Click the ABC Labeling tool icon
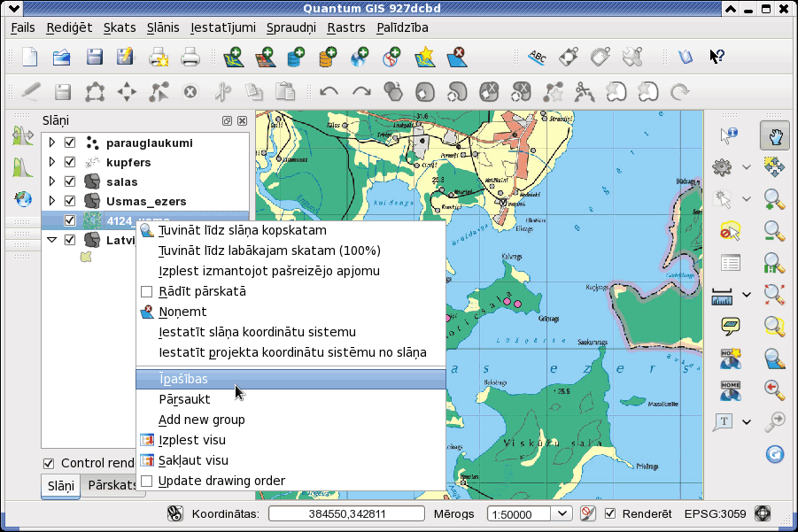Image resolution: width=798 pixels, height=532 pixels. coord(538,57)
